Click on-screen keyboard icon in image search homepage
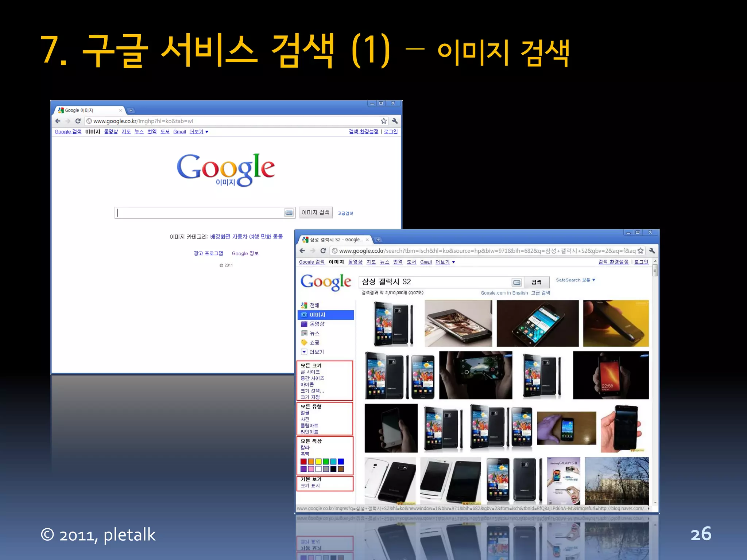 point(289,213)
